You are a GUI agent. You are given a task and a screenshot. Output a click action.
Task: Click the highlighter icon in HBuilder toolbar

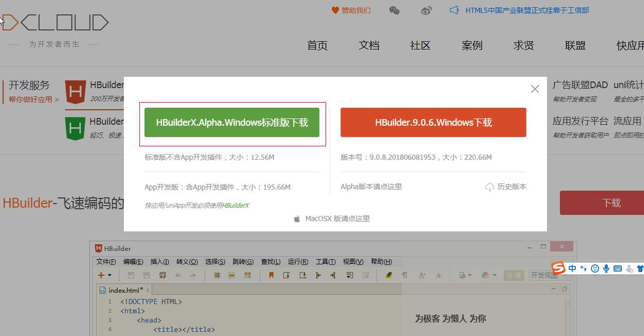[x=389, y=275]
